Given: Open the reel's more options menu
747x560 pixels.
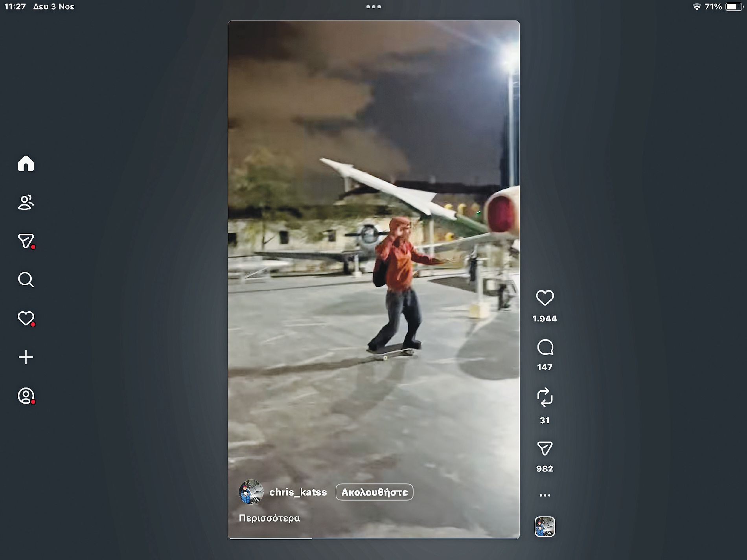Looking at the screenshot, I should tap(545, 495).
